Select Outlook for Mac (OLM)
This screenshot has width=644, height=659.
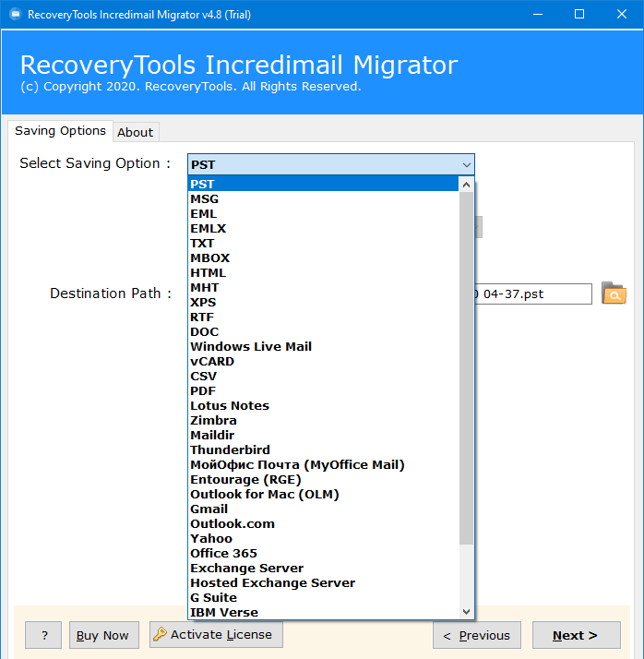coord(323,494)
